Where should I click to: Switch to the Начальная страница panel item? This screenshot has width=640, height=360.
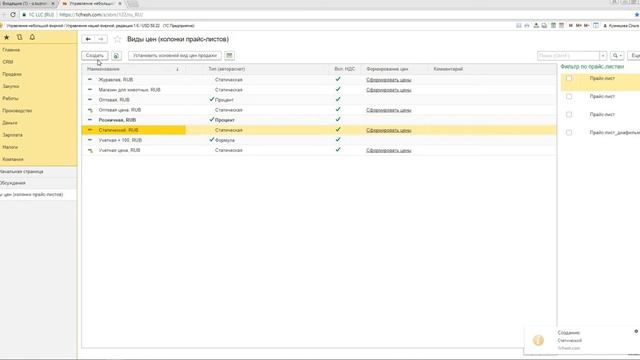coord(38,172)
